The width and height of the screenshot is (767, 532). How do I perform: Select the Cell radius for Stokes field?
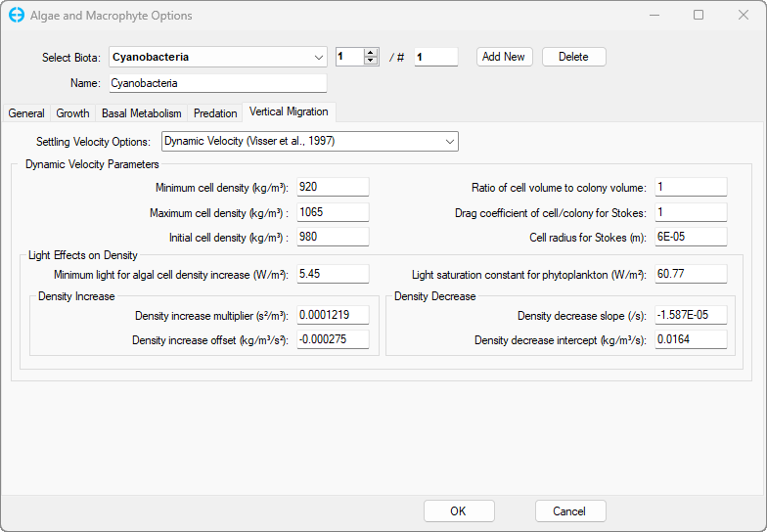[x=691, y=237]
